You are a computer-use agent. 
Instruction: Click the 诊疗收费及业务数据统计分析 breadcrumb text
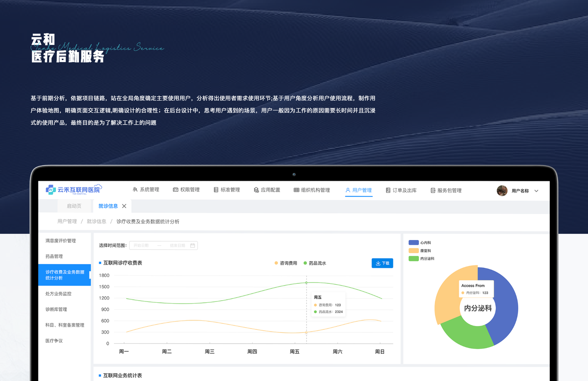pos(148,221)
